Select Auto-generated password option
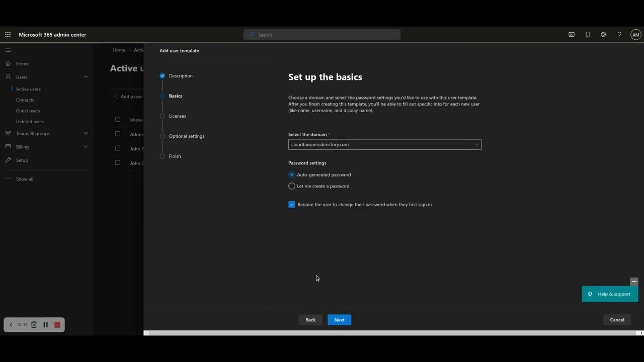Image resolution: width=644 pixels, height=362 pixels. pos(292,174)
